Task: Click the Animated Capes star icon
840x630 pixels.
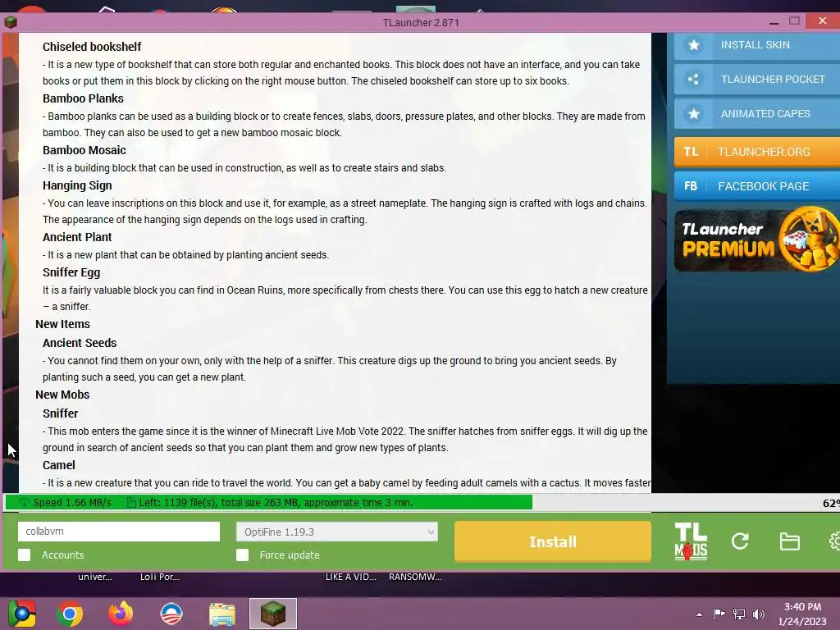Action: pyautogui.click(x=694, y=113)
